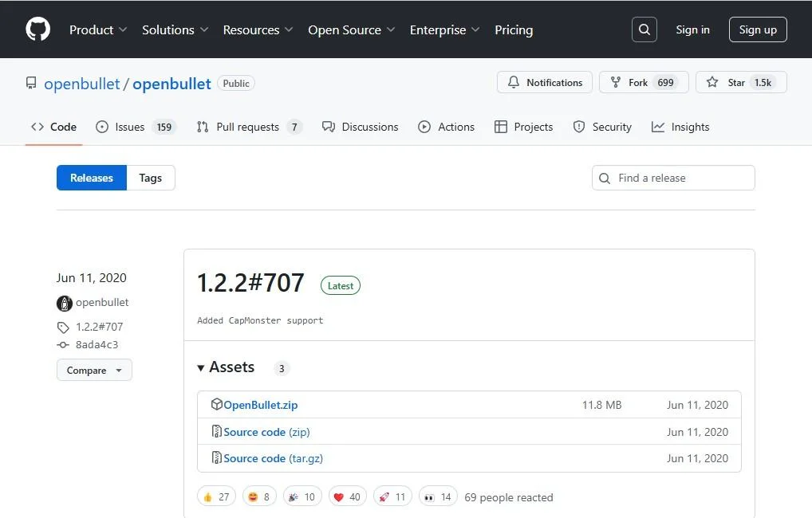This screenshot has width=812, height=518.
Task: Click the commit icon next to 8ada4c3
Action: 63,344
